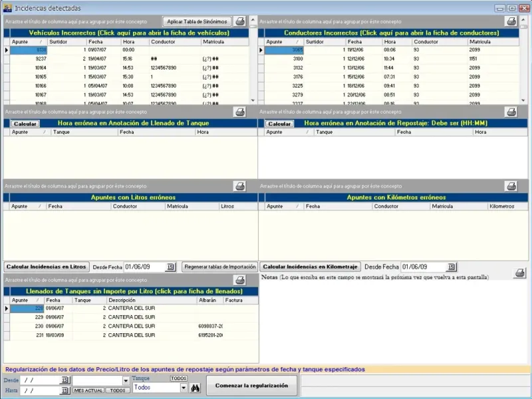Screen dimensions: 532x399
Task: Click the MES ACTUAL button
Action: 88,390
